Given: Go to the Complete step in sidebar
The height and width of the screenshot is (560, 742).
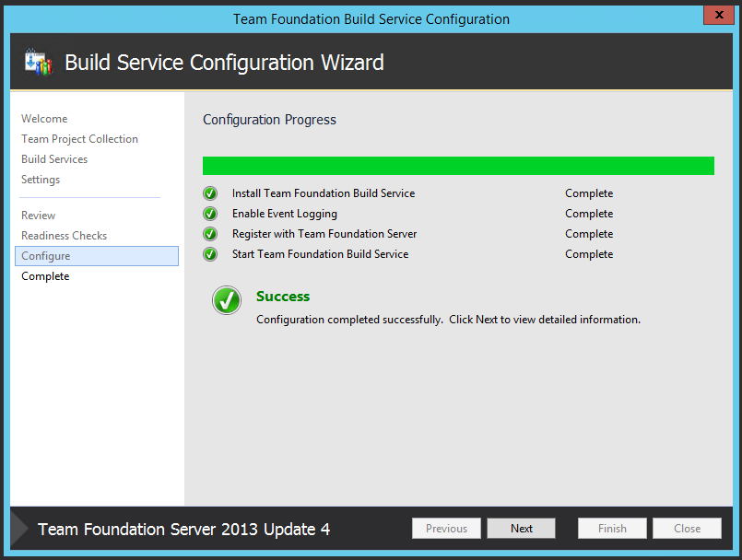Looking at the screenshot, I should [45, 276].
